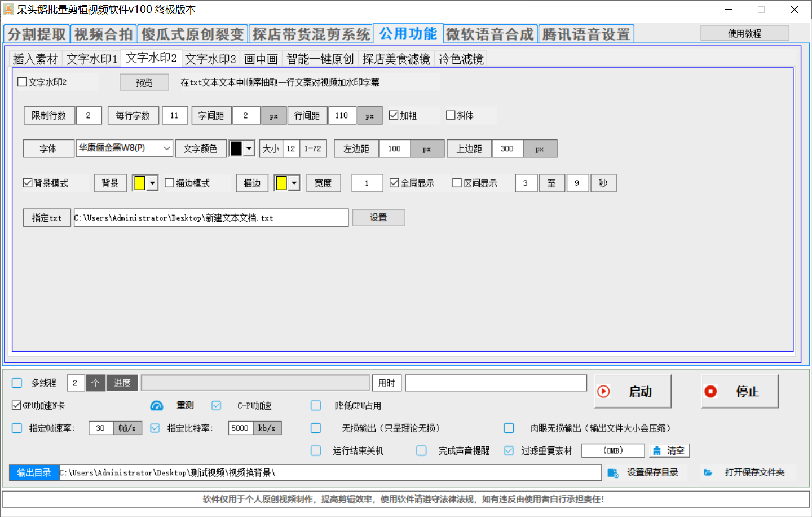Open the 微软语音合成 tab
Viewport: 812px width, 517px height.
[490, 34]
